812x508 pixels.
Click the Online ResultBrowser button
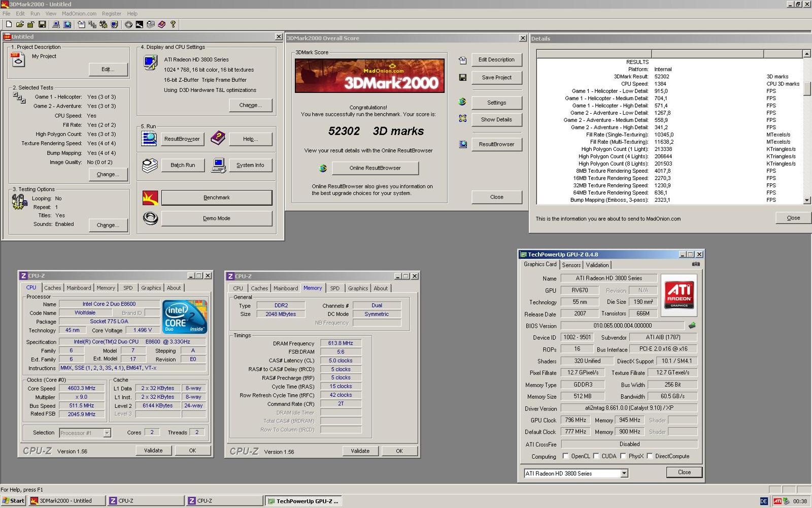tap(375, 168)
